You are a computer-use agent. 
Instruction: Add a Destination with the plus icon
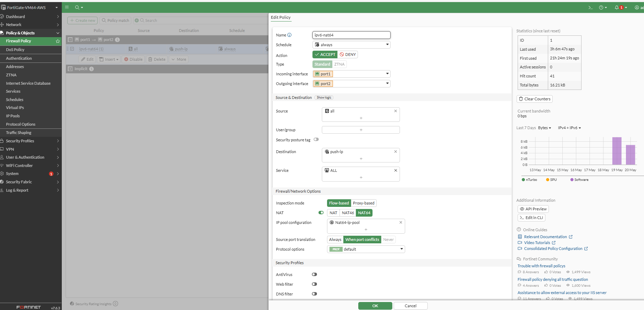[361, 159]
